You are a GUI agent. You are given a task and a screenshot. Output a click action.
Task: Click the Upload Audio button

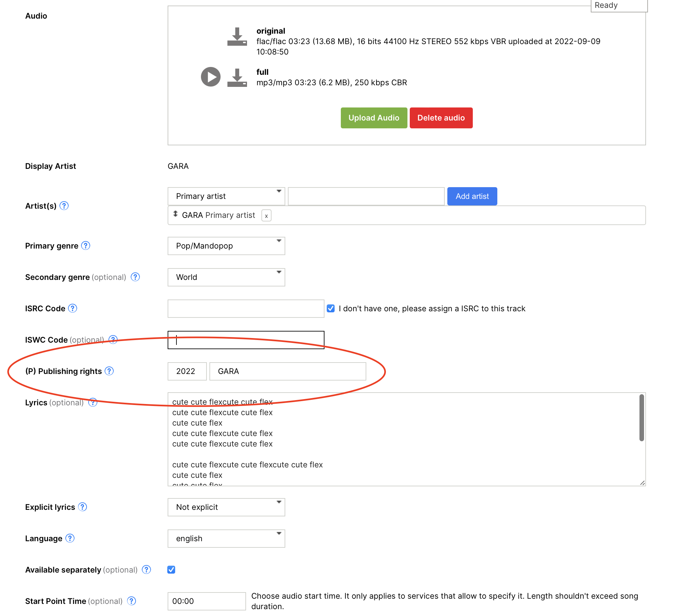pyautogui.click(x=373, y=118)
